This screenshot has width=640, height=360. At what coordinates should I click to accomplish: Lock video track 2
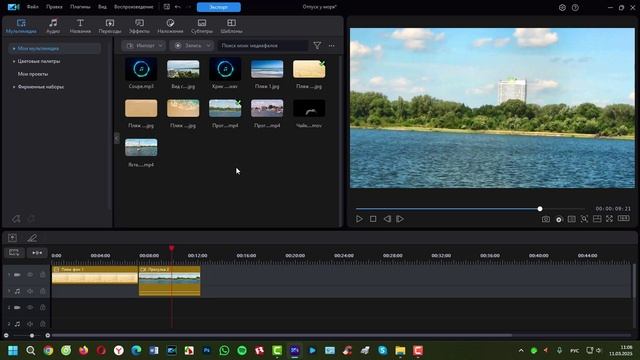tap(42, 307)
